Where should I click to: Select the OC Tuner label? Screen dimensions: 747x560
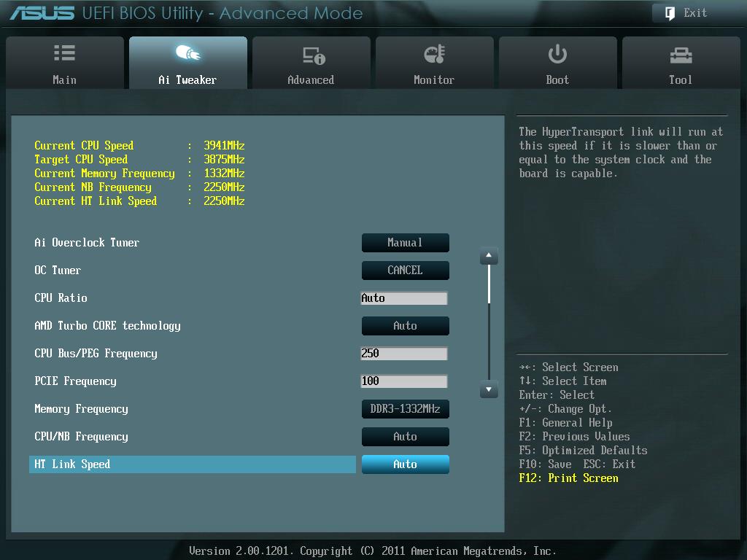click(58, 271)
